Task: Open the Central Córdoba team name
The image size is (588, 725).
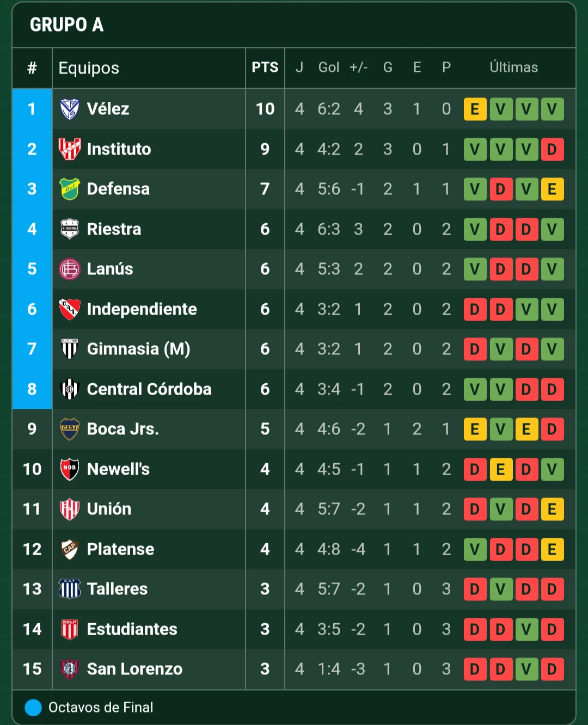Action: [149, 389]
